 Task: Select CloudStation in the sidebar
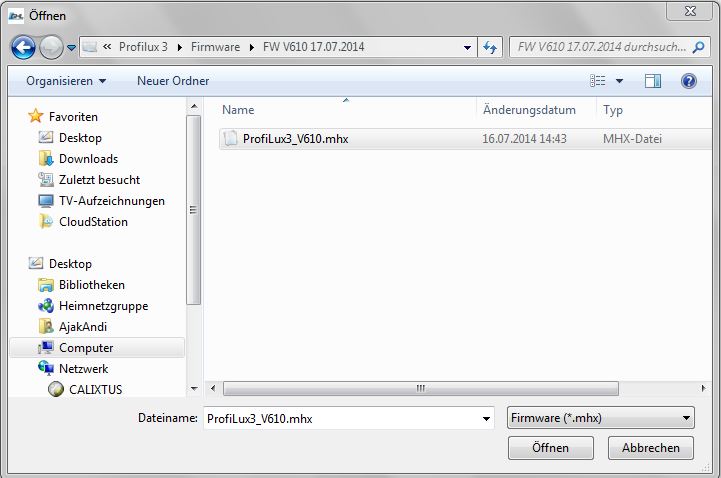93,222
